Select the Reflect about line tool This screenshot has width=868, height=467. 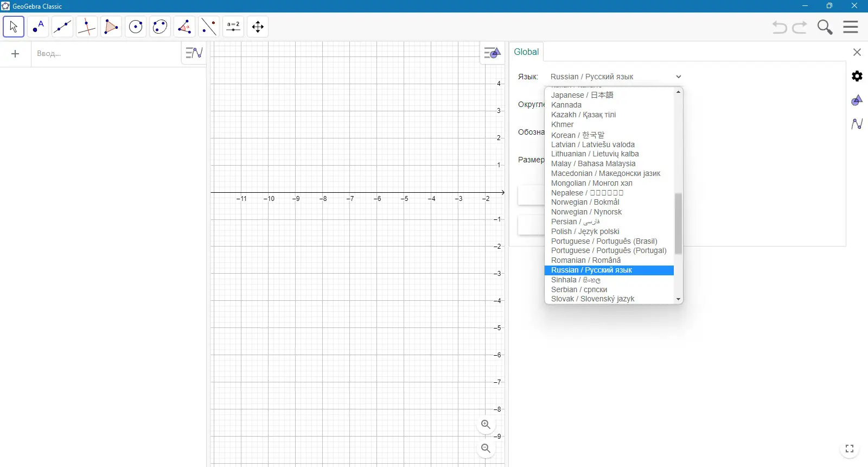(x=209, y=27)
